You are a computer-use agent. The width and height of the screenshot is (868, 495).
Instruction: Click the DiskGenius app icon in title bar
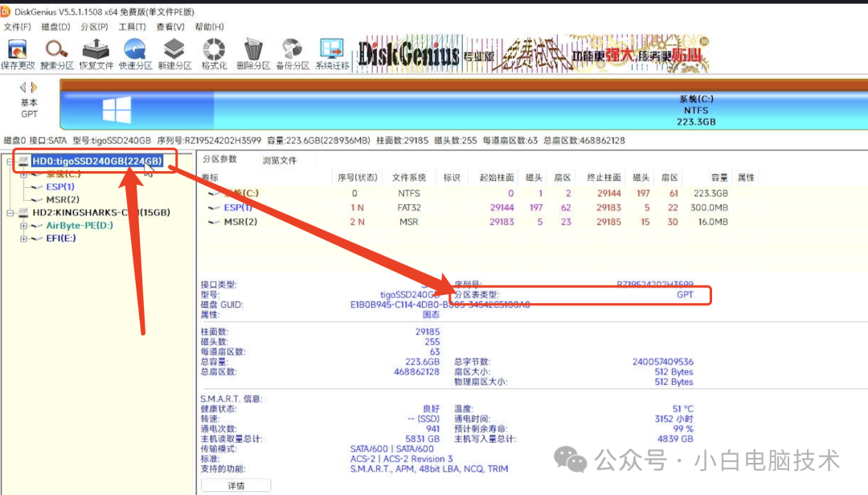pyautogui.click(x=6, y=11)
